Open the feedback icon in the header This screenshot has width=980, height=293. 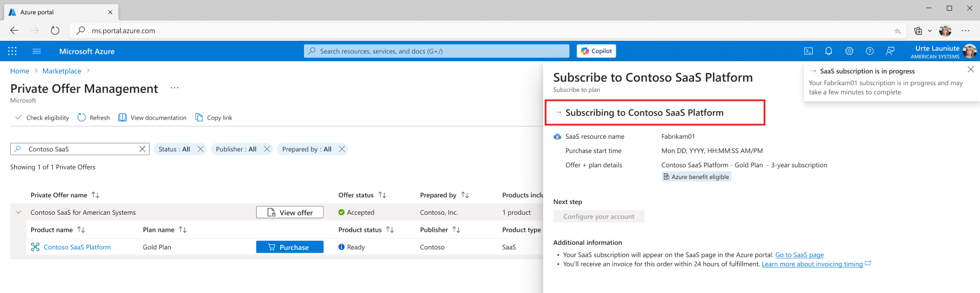890,51
